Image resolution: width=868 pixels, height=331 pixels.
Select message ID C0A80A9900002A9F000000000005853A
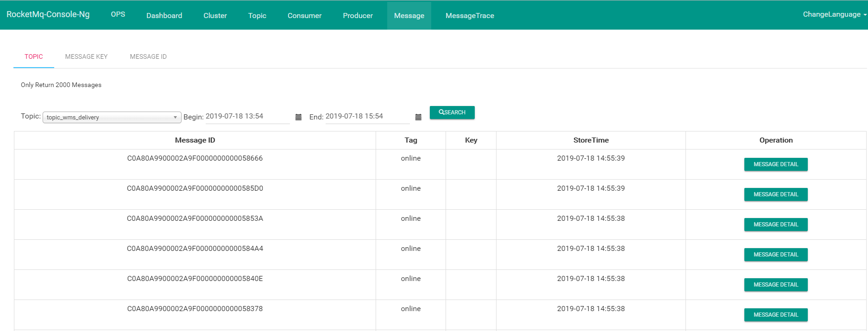pos(195,219)
